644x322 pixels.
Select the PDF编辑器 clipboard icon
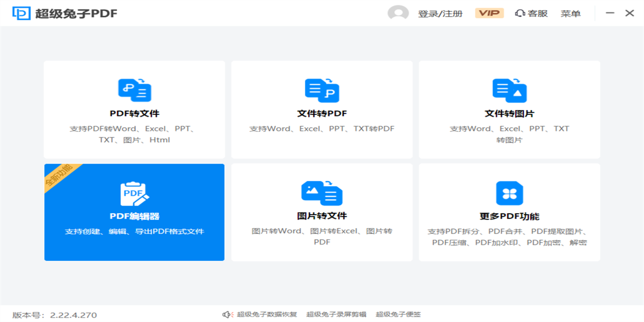coord(133,192)
